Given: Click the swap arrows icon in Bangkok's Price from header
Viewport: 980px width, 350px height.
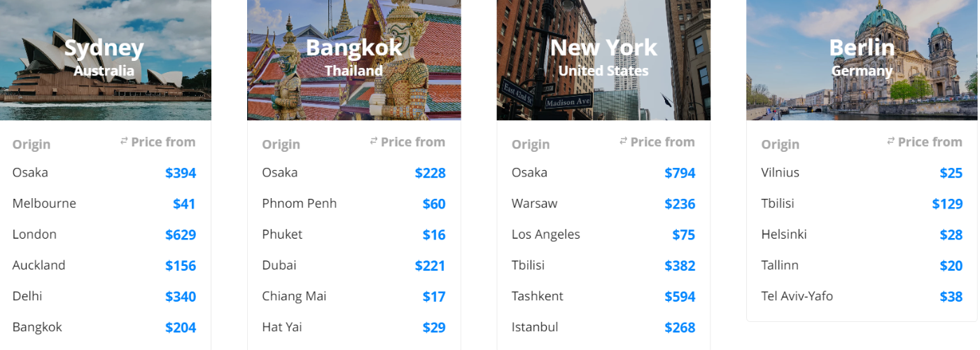Looking at the screenshot, I should point(374,141).
